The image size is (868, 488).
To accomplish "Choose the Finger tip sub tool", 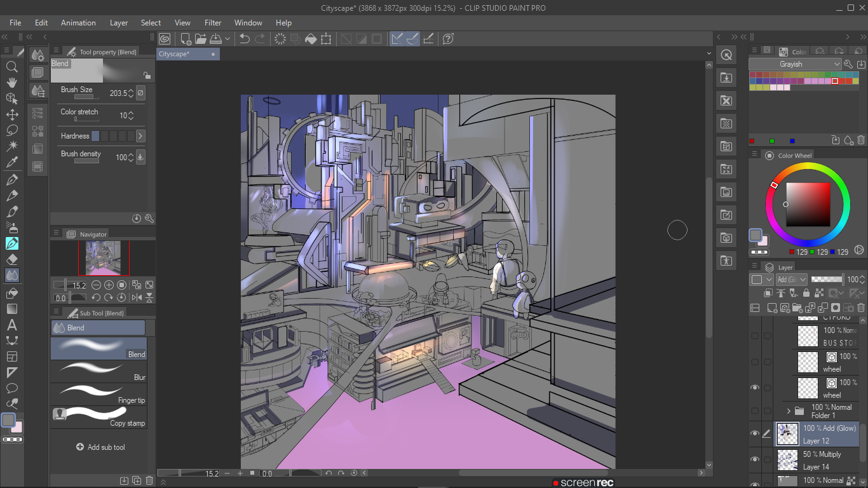I will click(x=98, y=394).
